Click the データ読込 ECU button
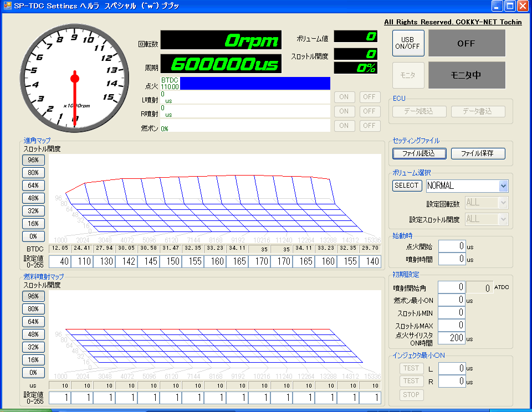 tap(419, 111)
